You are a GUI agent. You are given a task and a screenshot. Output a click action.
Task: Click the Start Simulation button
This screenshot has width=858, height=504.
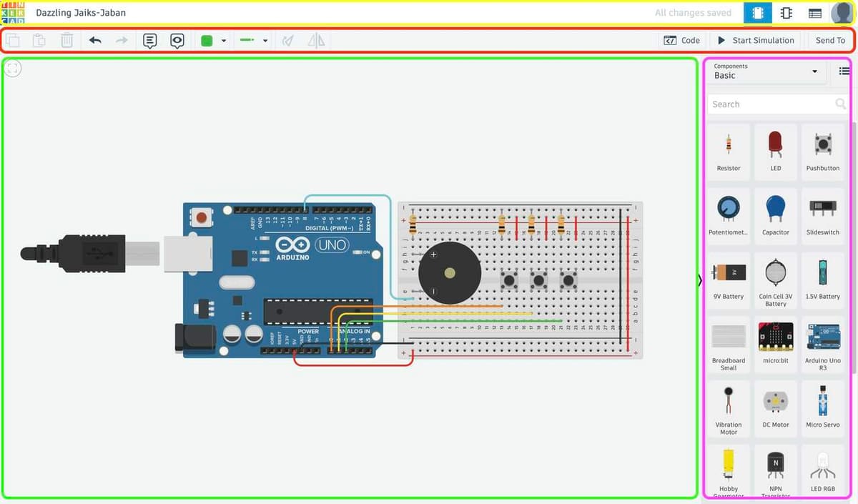coord(756,40)
